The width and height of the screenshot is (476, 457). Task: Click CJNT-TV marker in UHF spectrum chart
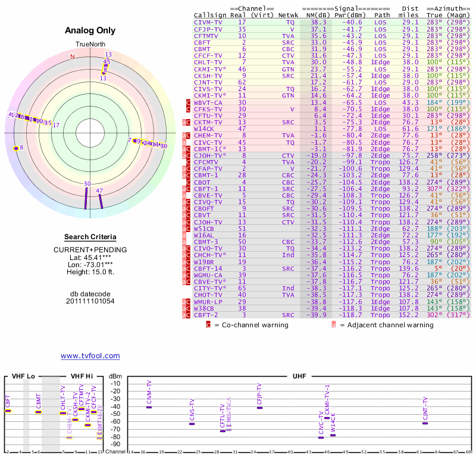pos(425,422)
